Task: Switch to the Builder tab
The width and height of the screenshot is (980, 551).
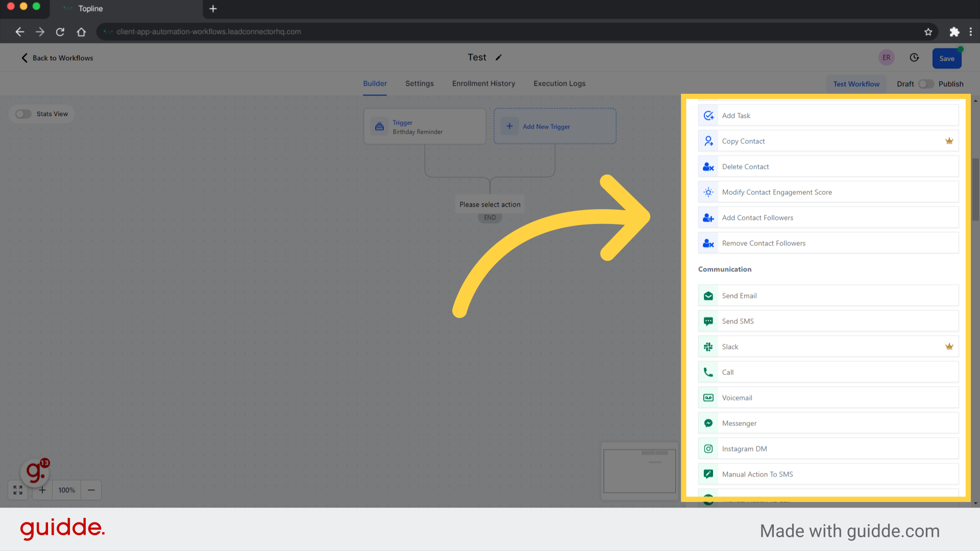Action: 375,84
